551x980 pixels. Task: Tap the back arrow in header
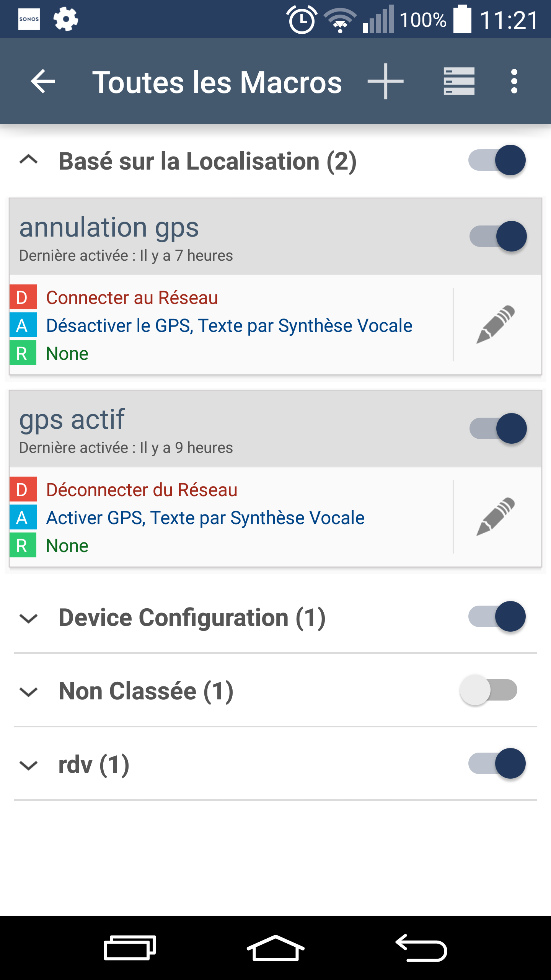pyautogui.click(x=43, y=81)
